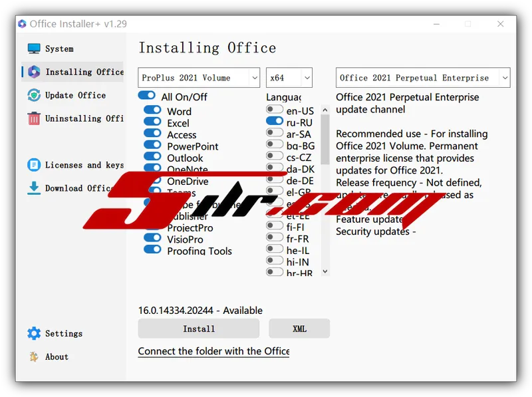Screen dimensions: 532x397
Task: Enable the hi-IN language switch
Action: [275, 260]
